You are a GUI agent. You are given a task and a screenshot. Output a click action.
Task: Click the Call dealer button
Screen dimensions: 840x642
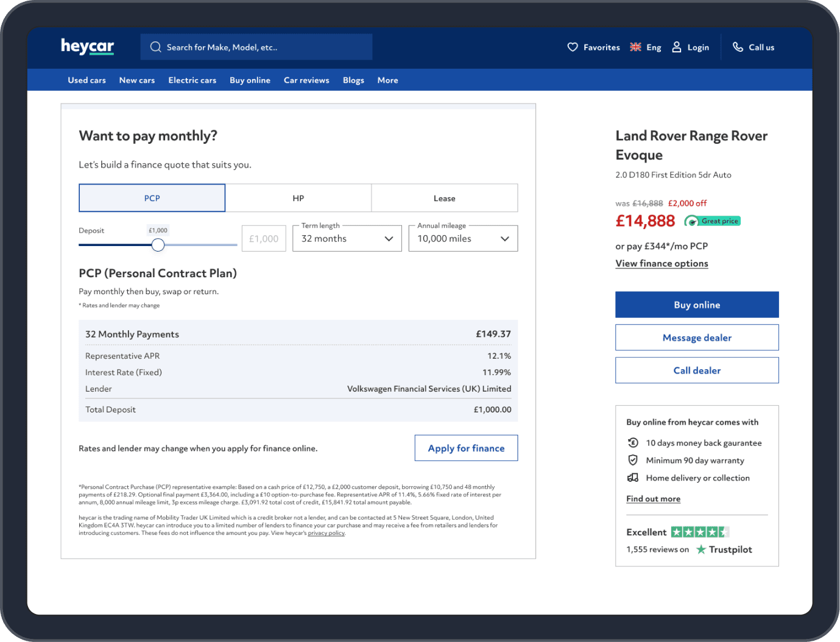click(x=697, y=370)
